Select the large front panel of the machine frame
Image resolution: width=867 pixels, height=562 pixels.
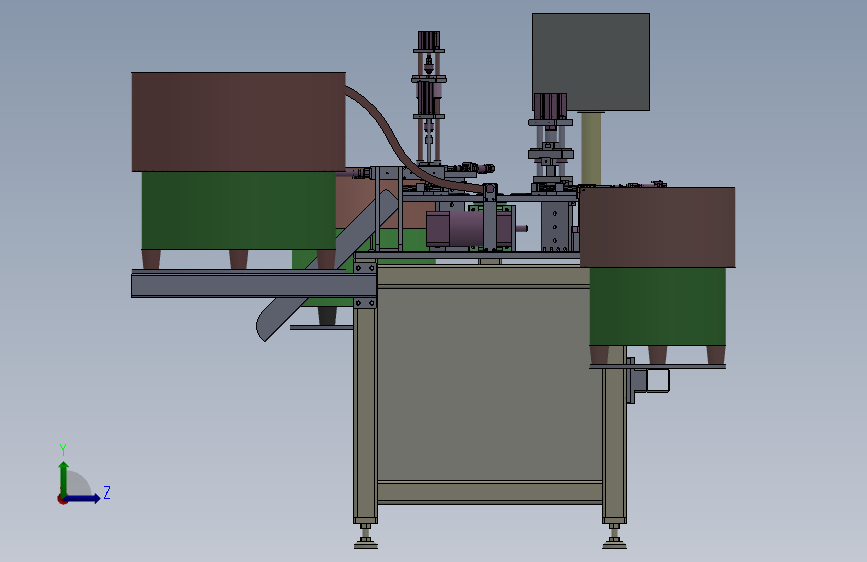point(489,382)
